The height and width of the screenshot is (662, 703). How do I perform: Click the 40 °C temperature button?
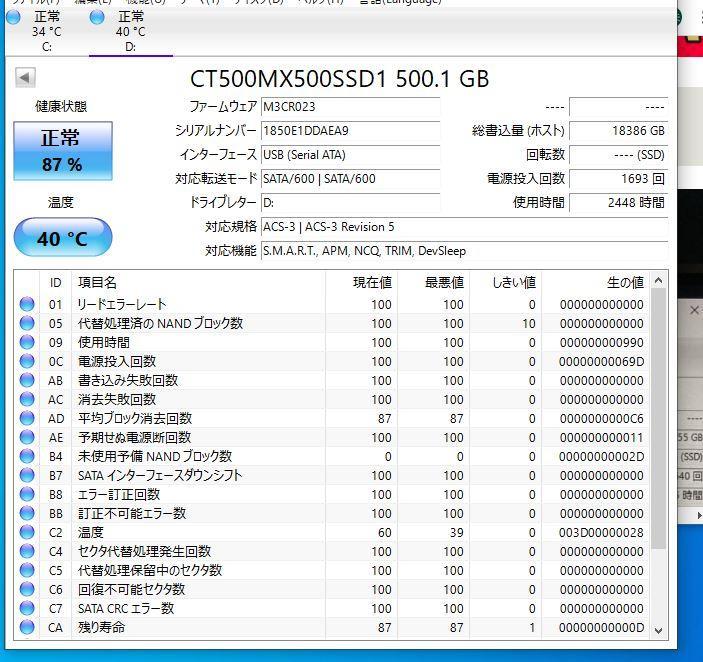point(63,238)
